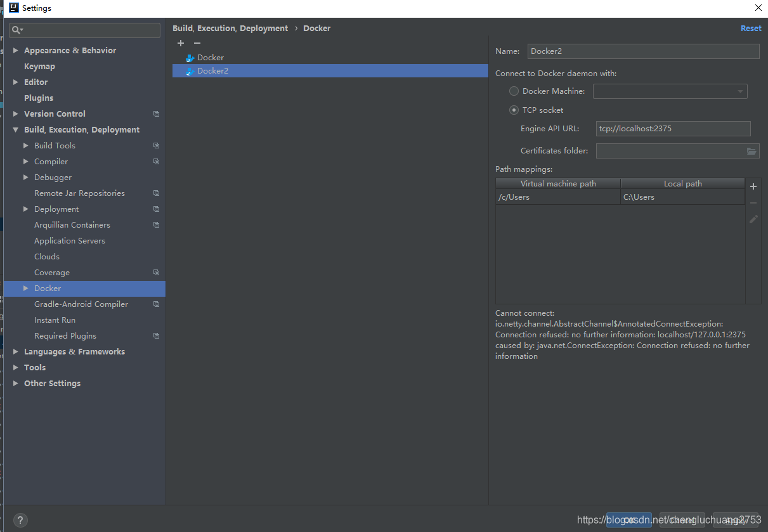Click Reset link at top right
The width and height of the screenshot is (768, 532).
click(x=751, y=29)
